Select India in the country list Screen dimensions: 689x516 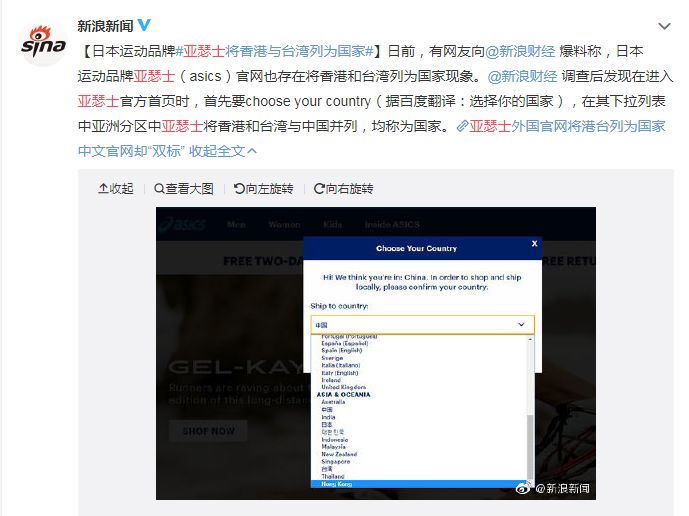(x=328, y=417)
